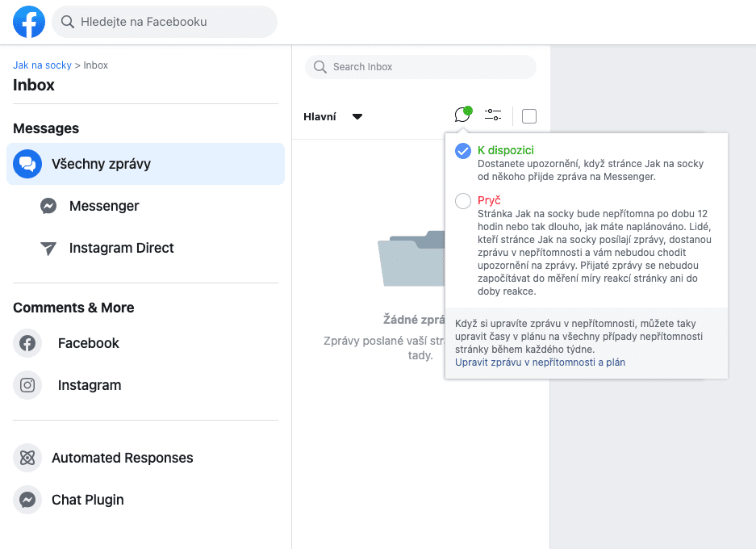Click the Messenger icon in sidebar
Viewport: 756px width, 549px height.
pyautogui.click(x=48, y=206)
